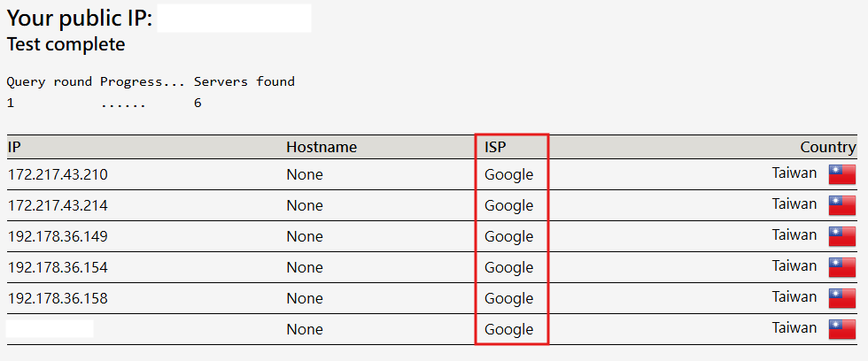
Task: Click the Country column header
Action: tap(828, 147)
